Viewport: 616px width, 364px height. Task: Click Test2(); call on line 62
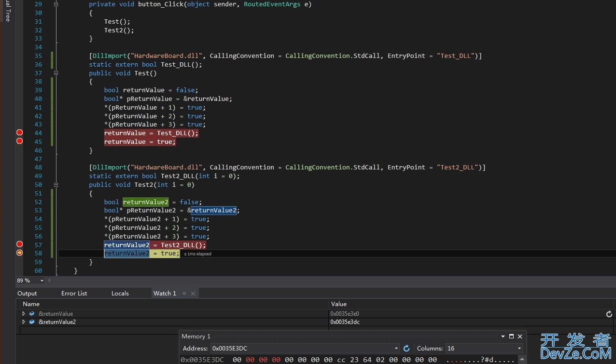click(x=119, y=30)
